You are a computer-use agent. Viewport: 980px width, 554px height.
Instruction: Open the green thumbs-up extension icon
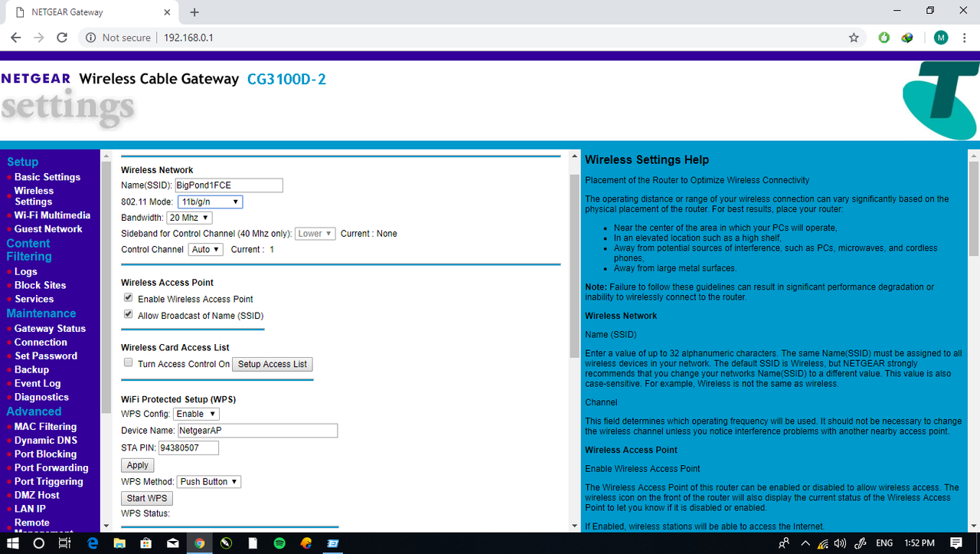pyautogui.click(x=884, y=38)
